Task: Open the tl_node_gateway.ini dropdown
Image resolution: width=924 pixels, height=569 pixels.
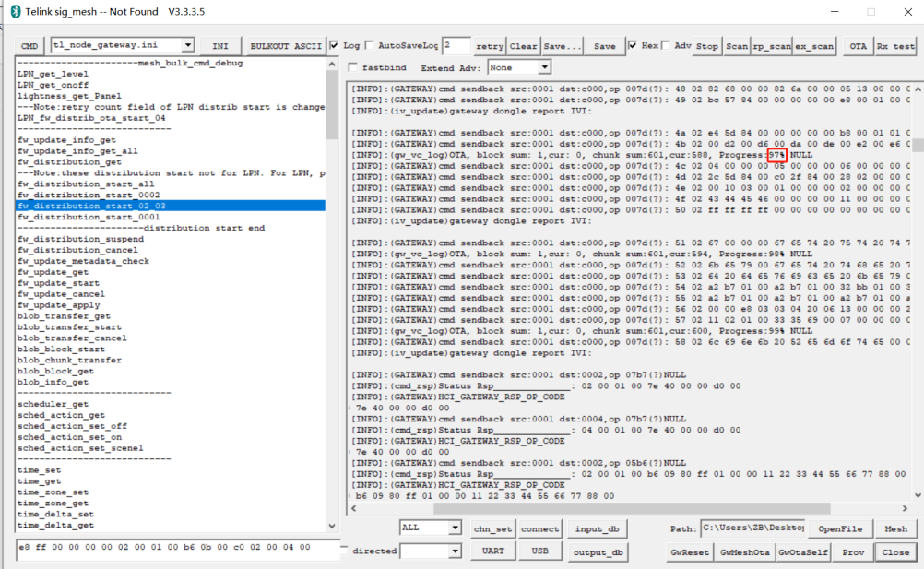Action: coord(187,45)
